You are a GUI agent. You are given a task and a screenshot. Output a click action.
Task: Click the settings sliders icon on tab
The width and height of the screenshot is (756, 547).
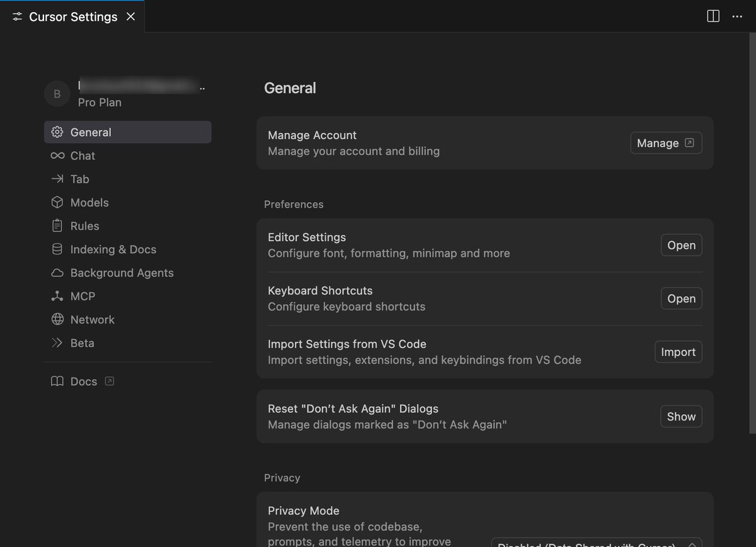[x=17, y=17]
